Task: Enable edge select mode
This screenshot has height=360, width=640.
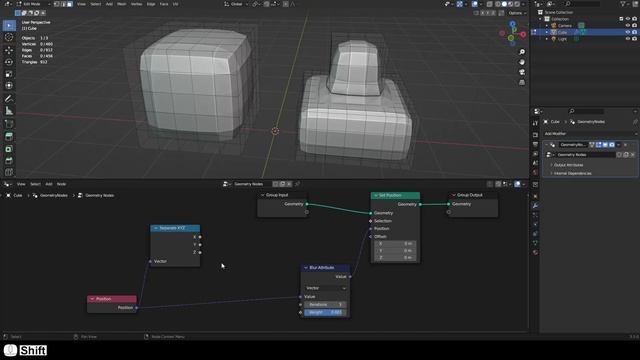Action: pos(63,4)
